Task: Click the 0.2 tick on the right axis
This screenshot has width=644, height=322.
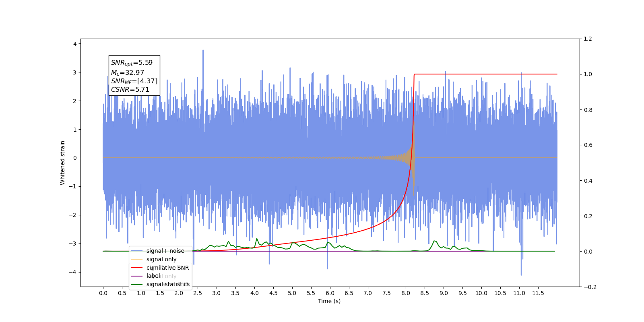Action: click(588, 216)
